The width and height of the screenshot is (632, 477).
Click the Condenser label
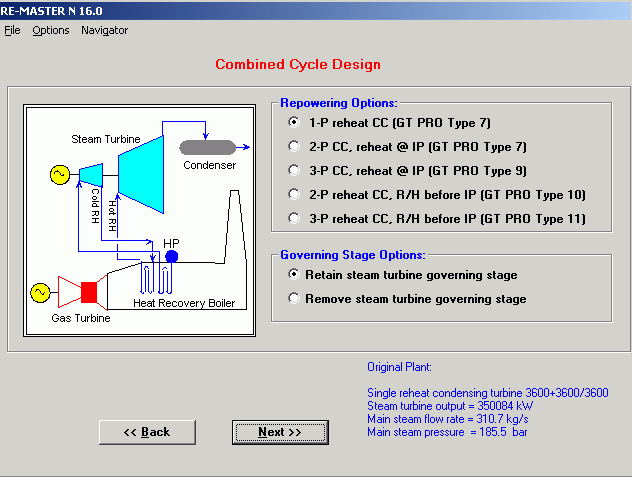[210, 165]
